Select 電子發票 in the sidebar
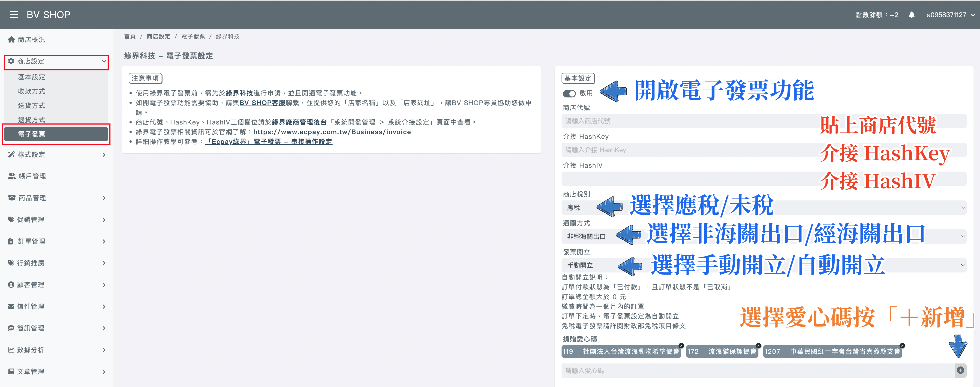Image resolution: width=980 pixels, height=387 pixels. coord(56,134)
